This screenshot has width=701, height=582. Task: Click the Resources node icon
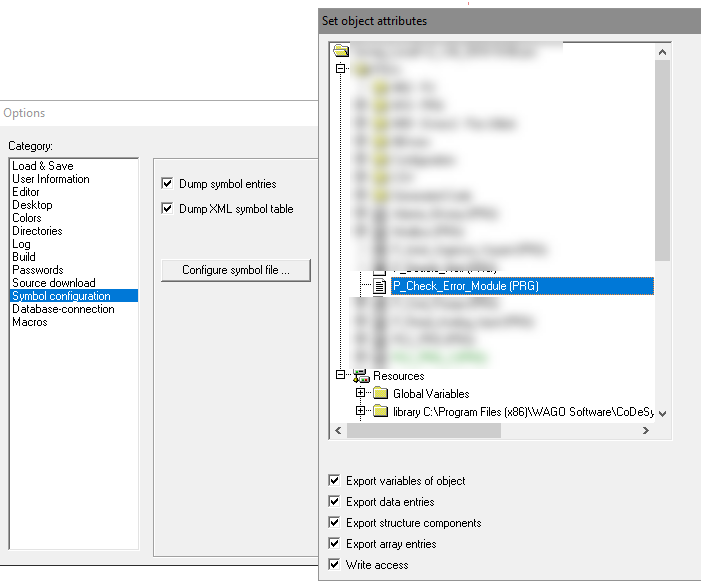[360, 376]
